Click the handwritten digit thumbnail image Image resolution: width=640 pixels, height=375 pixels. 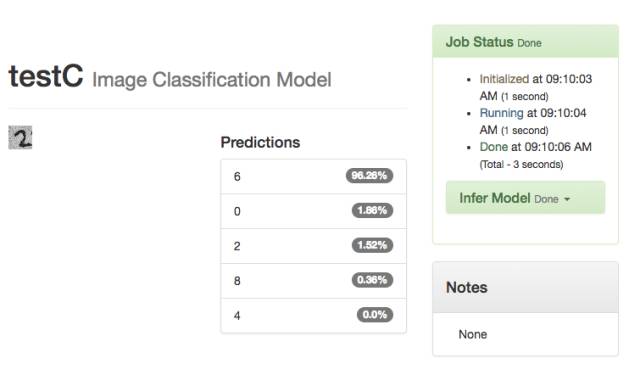[x=20, y=138]
